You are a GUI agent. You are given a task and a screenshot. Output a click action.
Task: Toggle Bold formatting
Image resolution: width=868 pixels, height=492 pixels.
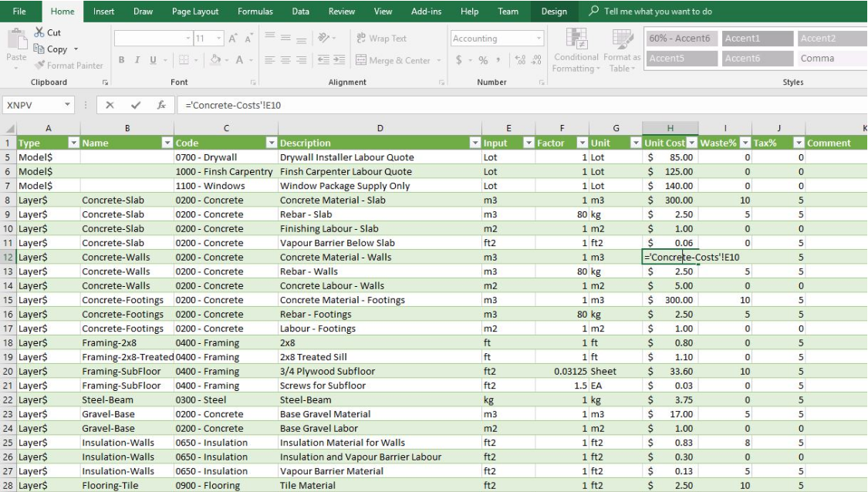[122, 60]
